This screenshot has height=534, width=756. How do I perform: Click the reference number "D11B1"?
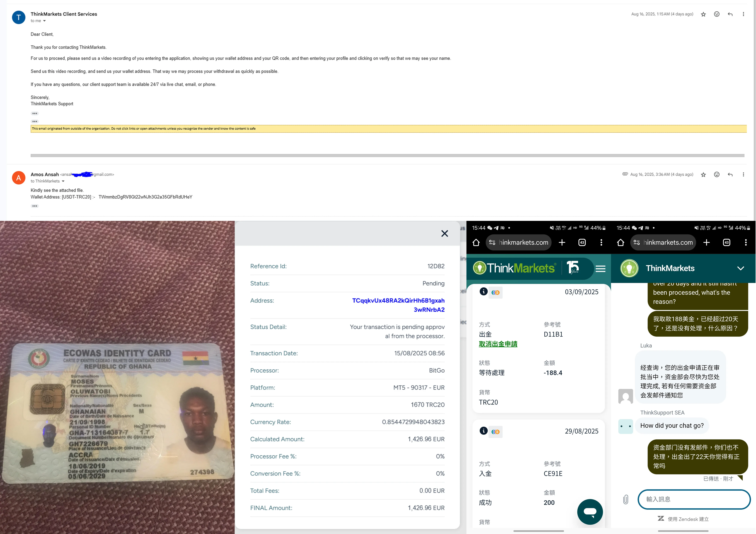tap(553, 334)
